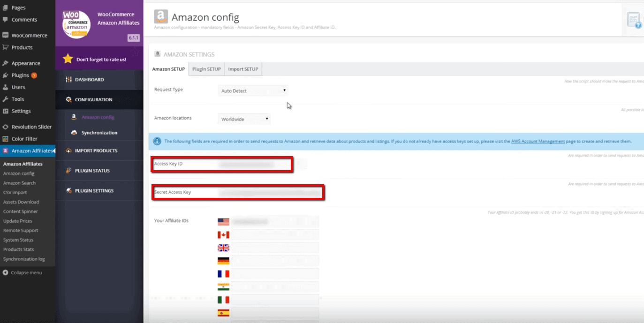This screenshot has width=644, height=323.
Task: Open the Amazon locations Worldwide dropdown
Action: [x=244, y=119]
